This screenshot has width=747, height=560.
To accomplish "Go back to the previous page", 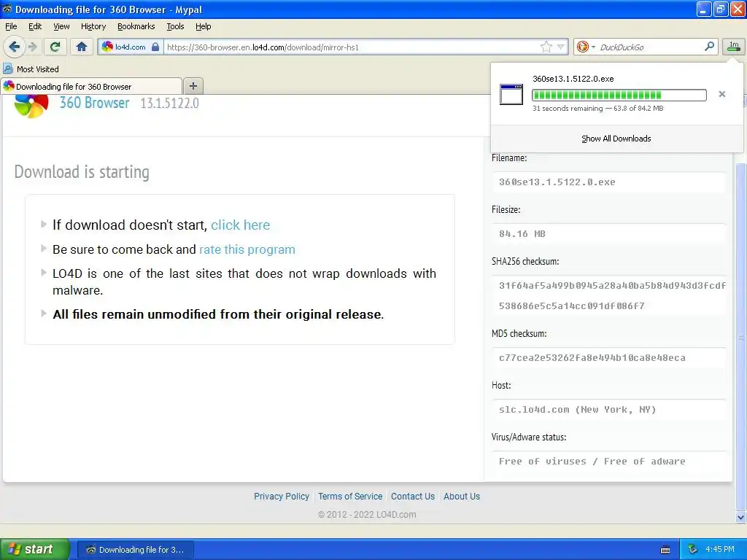I will 15,47.
